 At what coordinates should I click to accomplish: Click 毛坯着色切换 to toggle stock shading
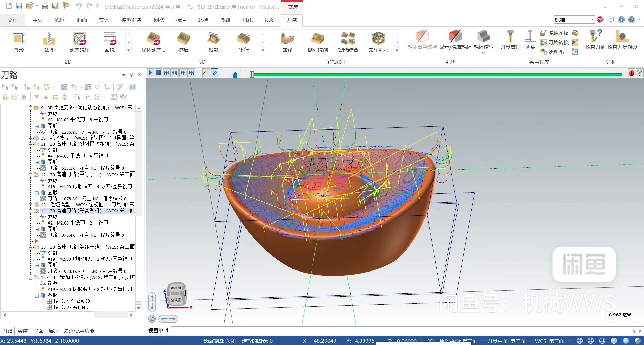pos(422,38)
